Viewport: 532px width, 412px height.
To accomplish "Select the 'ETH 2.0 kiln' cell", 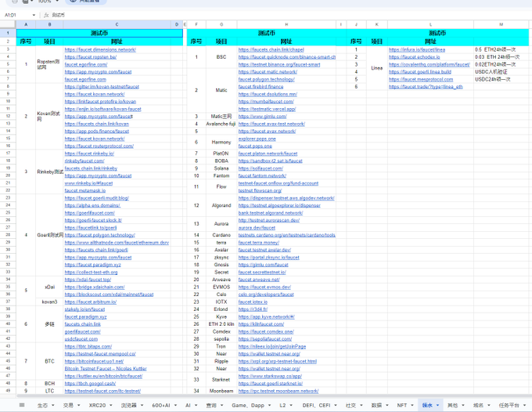I will click(221, 324).
